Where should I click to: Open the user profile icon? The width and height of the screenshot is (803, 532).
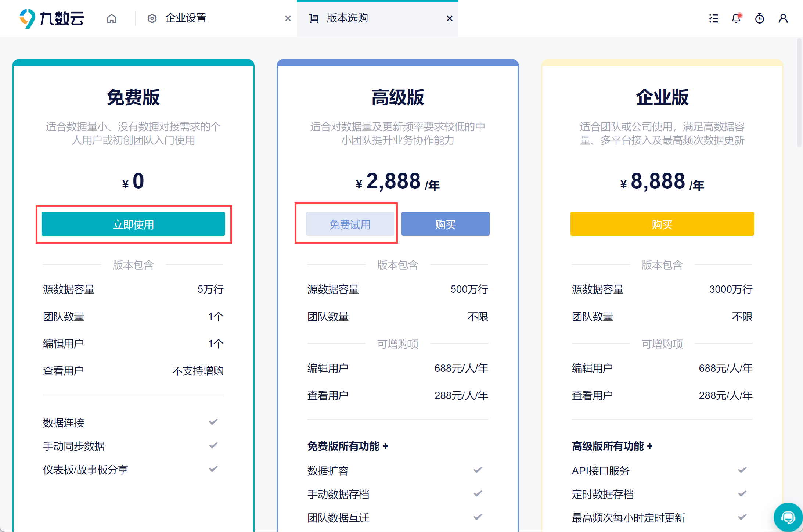tap(783, 18)
